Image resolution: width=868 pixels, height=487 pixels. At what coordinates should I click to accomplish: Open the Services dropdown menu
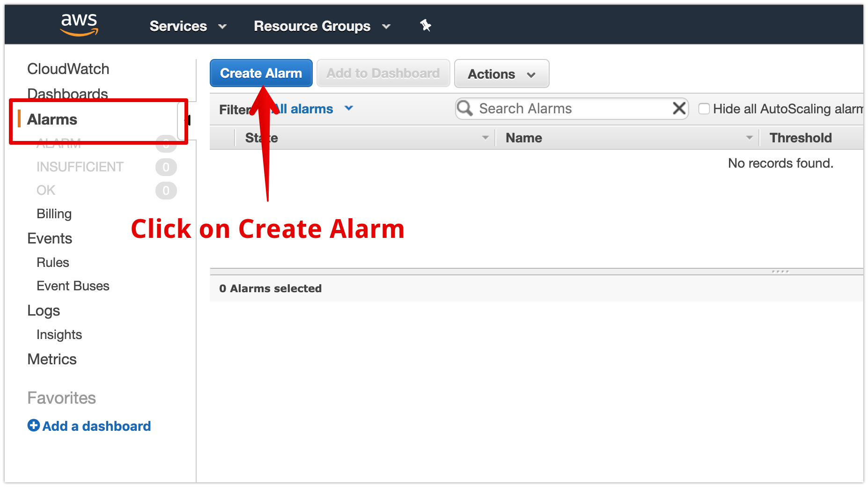(188, 26)
